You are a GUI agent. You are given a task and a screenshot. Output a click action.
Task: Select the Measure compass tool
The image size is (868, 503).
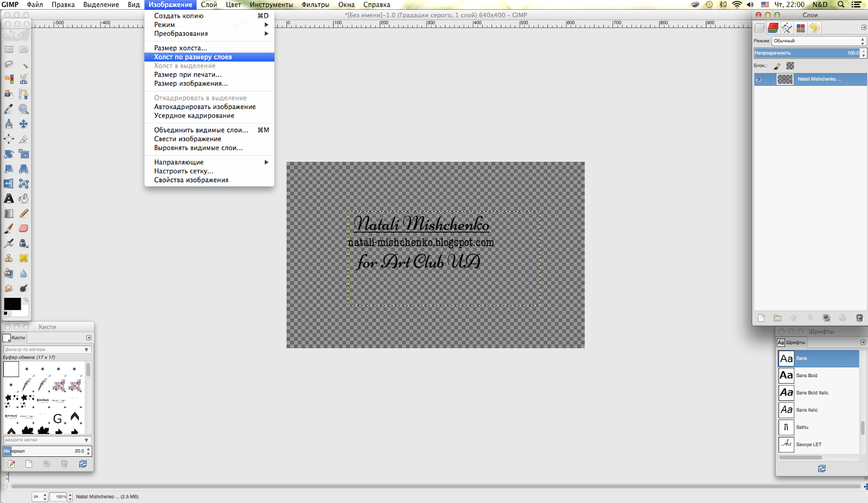[9, 124]
